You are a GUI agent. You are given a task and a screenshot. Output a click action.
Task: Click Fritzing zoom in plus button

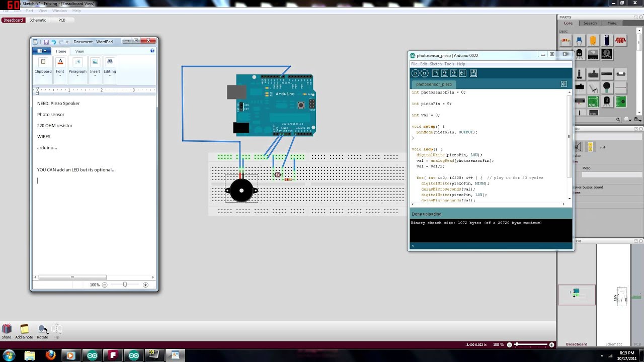click(551, 345)
